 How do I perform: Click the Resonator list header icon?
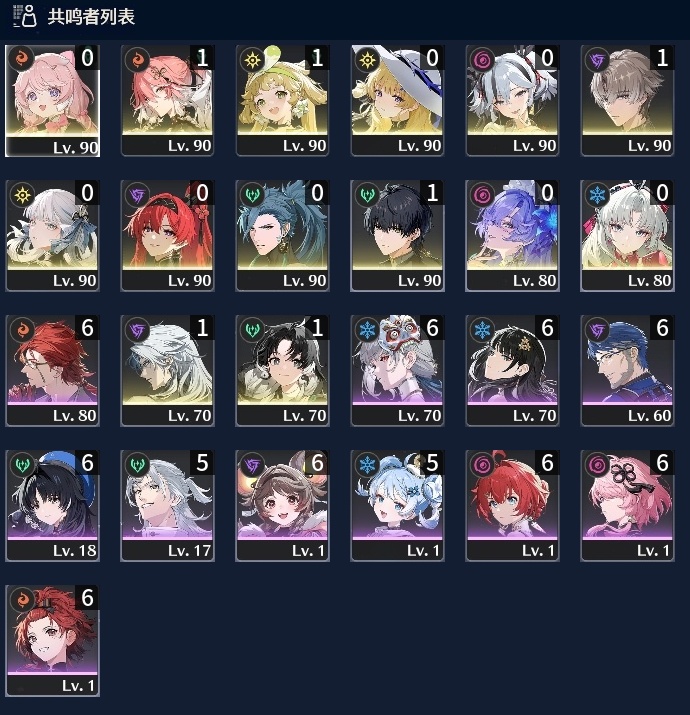[x=24, y=16]
